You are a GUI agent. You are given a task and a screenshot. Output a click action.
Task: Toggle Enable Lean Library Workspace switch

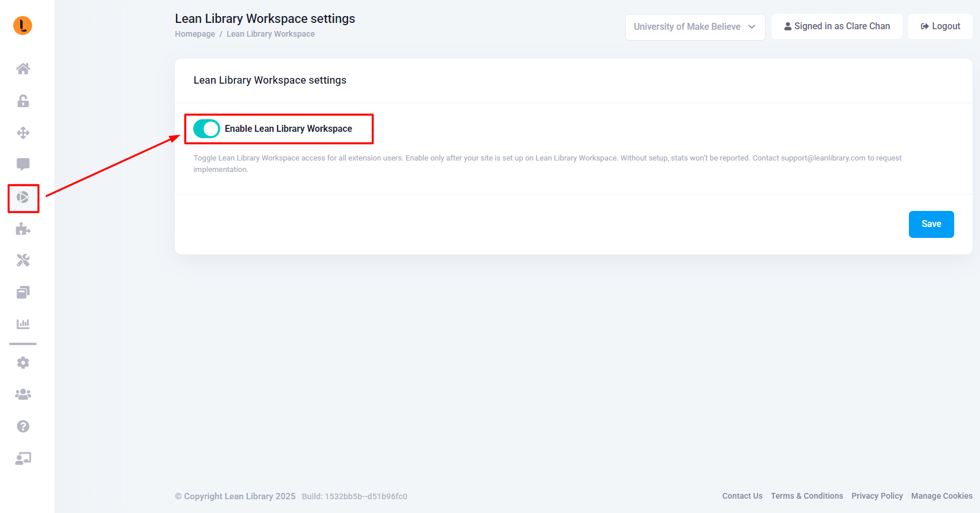coord(206,129)
